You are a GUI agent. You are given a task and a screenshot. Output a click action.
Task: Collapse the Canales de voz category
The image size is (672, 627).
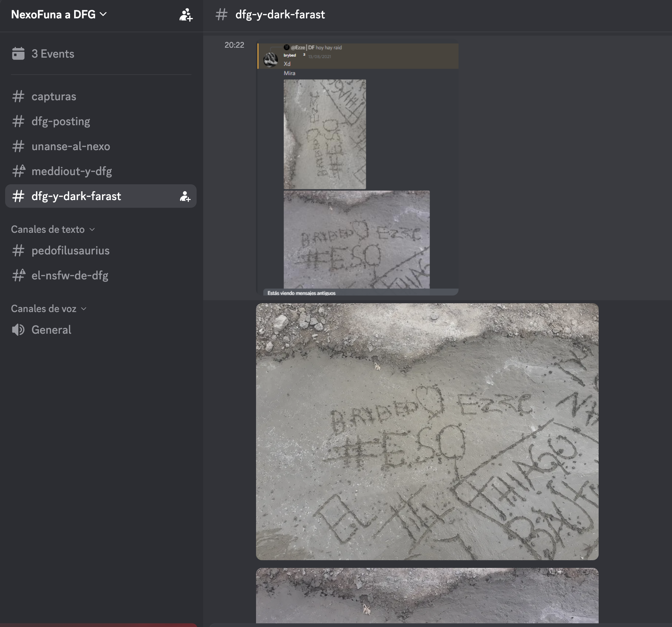(48, 309)
